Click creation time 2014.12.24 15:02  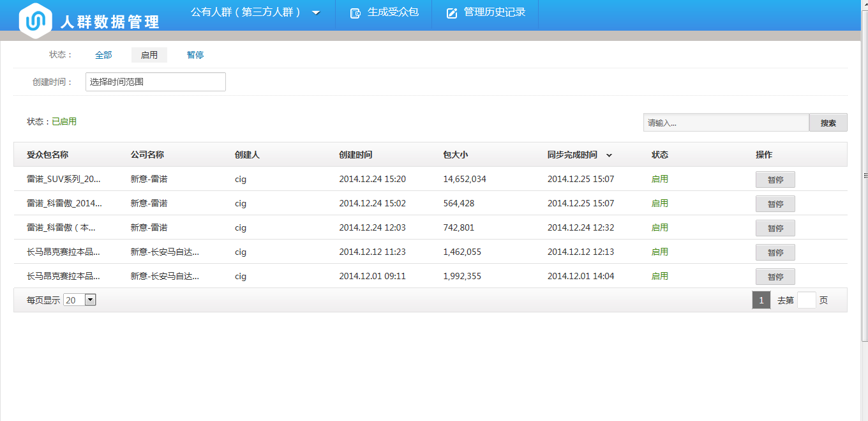(x=373, y=203)
